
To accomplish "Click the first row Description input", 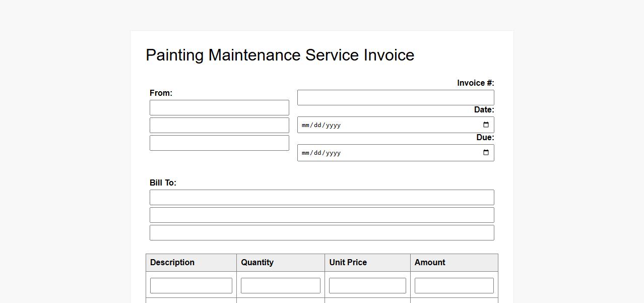I will 191,285.
